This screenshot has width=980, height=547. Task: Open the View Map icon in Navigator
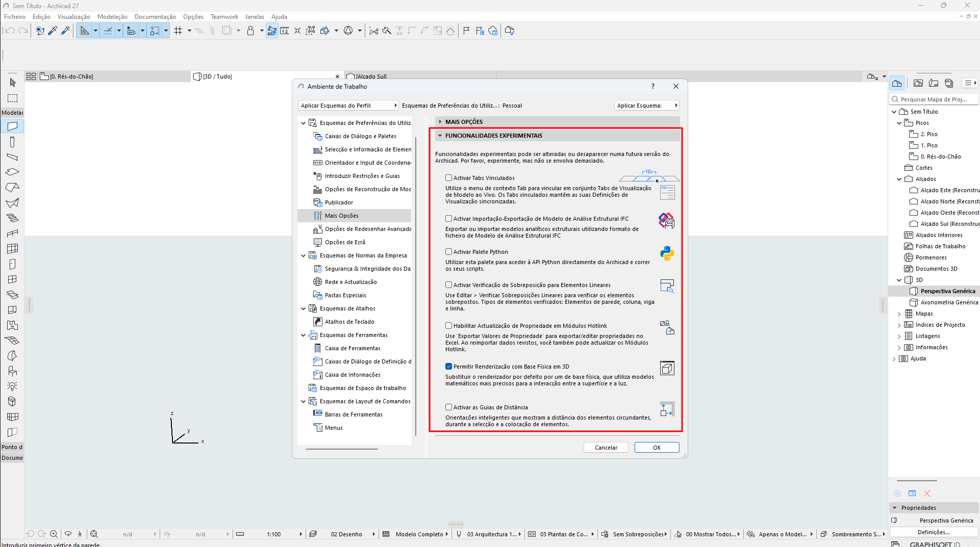[918, 83]
